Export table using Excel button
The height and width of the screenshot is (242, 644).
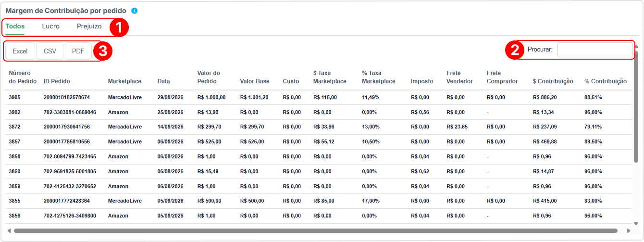[20, 51]
